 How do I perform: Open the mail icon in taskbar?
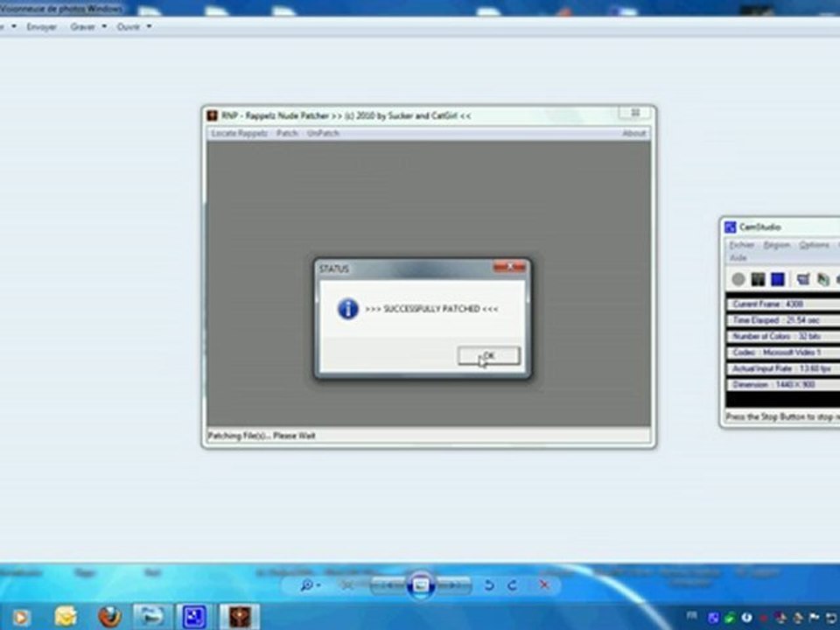(x=66, y=617)
